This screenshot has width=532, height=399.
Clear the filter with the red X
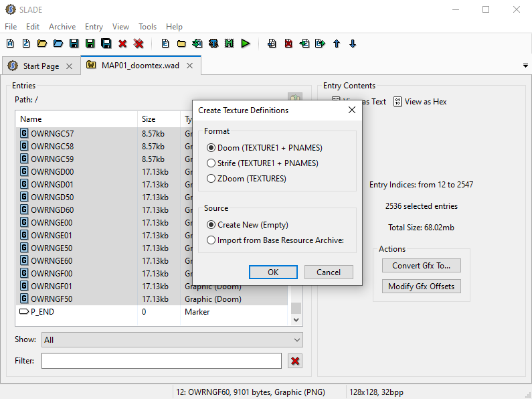(295, 361)
